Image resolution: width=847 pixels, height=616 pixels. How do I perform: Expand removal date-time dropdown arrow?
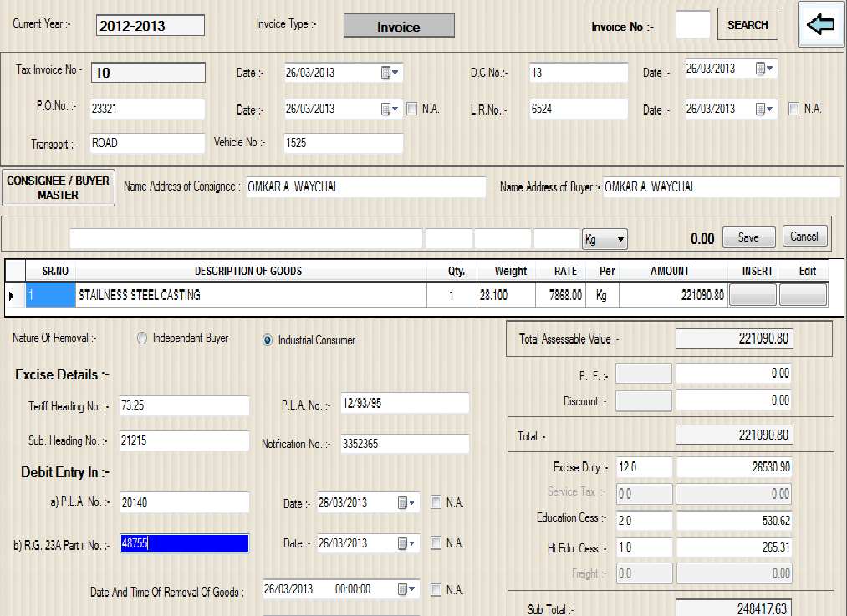coord(412,589)
